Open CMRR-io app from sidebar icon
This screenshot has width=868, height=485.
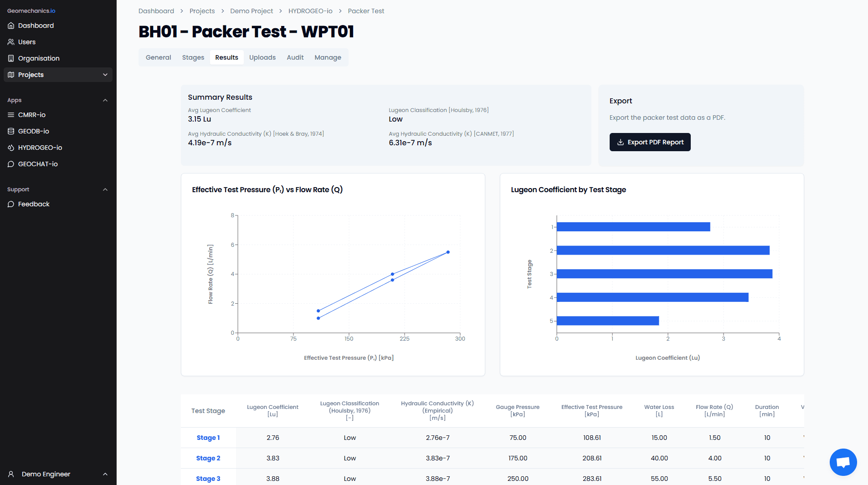11,115
